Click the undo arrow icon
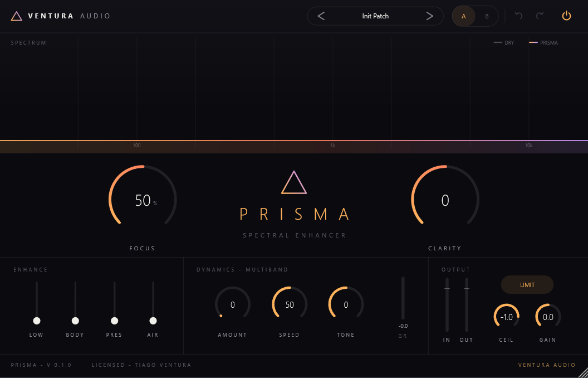The height and width of the screenshot is (378, 588). [x=518, y=16]
